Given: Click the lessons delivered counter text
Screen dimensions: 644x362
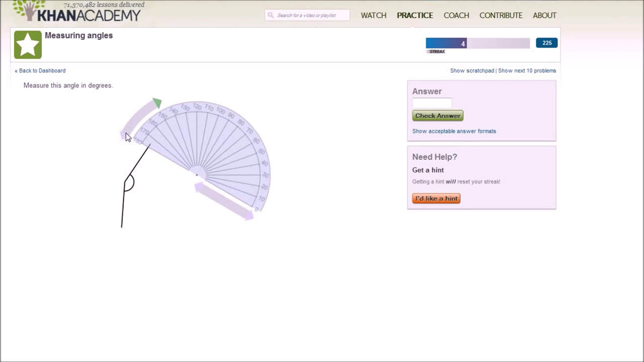Looking at the screenshot, I should point(104,5).
